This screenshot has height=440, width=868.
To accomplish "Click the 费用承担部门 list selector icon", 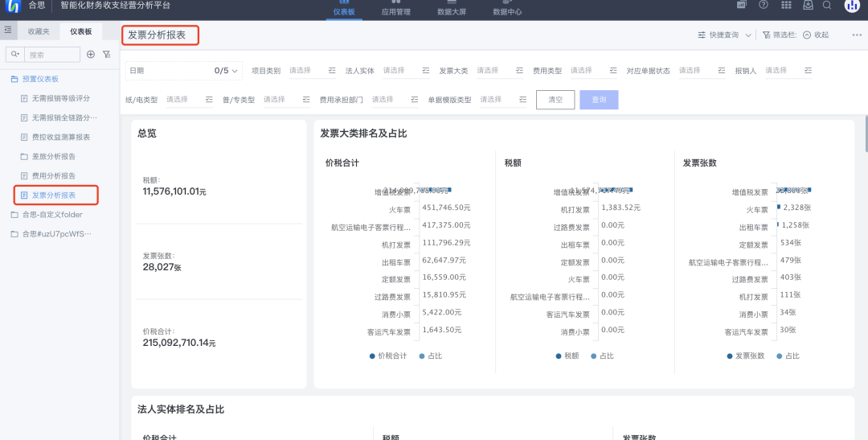I will (415, 99).
